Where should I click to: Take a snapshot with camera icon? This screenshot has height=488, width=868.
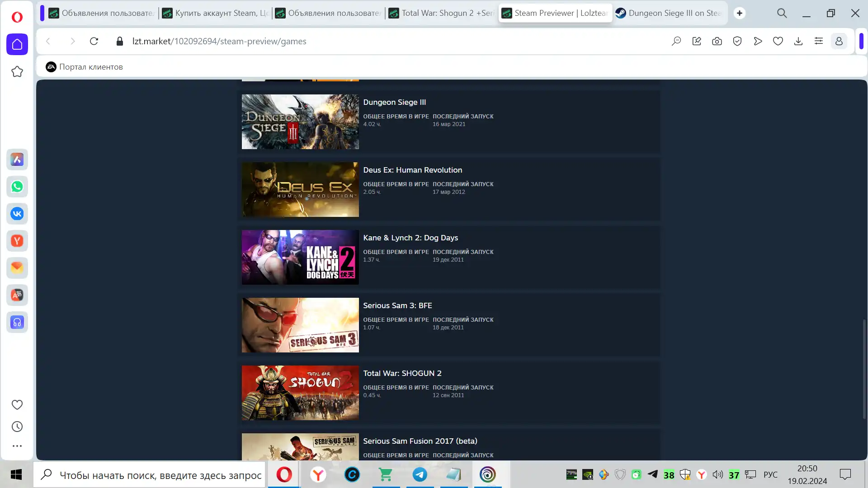[x=717, y=41]
